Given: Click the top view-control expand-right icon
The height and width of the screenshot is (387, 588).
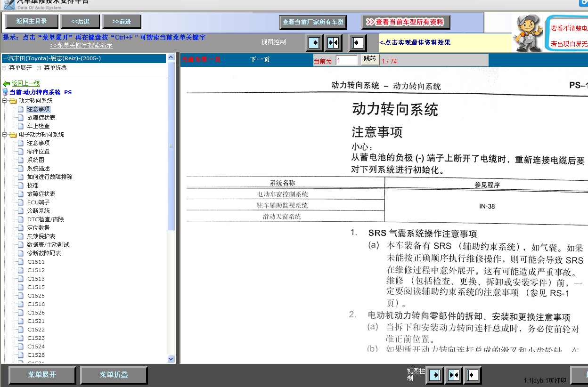Looking at the screenshot, I should pyautogui.click(x=314, y=43).
